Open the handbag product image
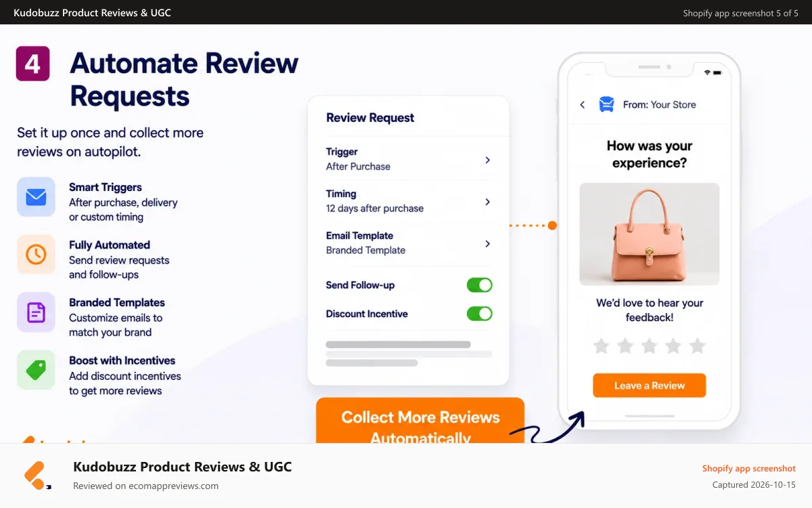Viewport: 812px width, 508px height. (x=650, y=234)
